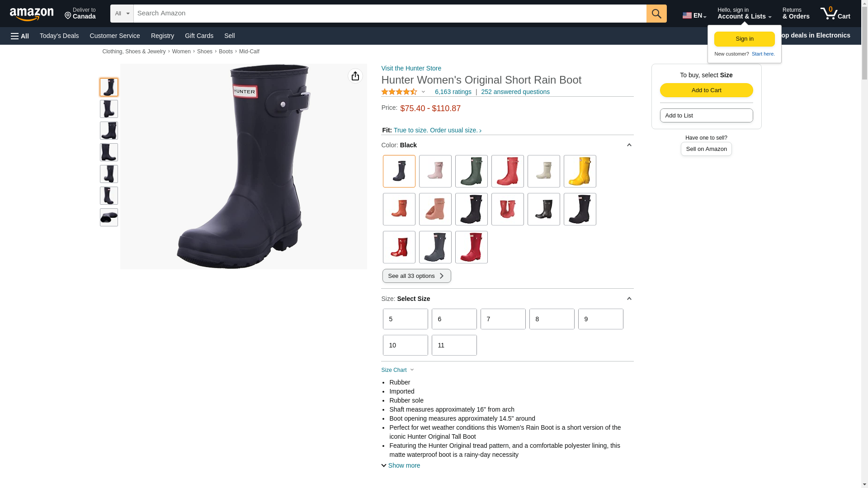Click the star rating icons
This screenshot has height=488, width=868.
click(399, 92)
